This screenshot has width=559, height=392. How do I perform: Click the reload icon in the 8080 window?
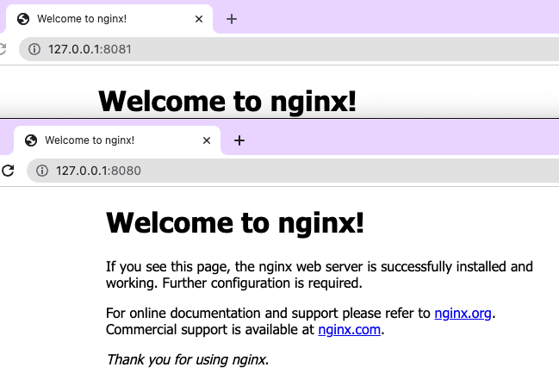click(8, 171)
